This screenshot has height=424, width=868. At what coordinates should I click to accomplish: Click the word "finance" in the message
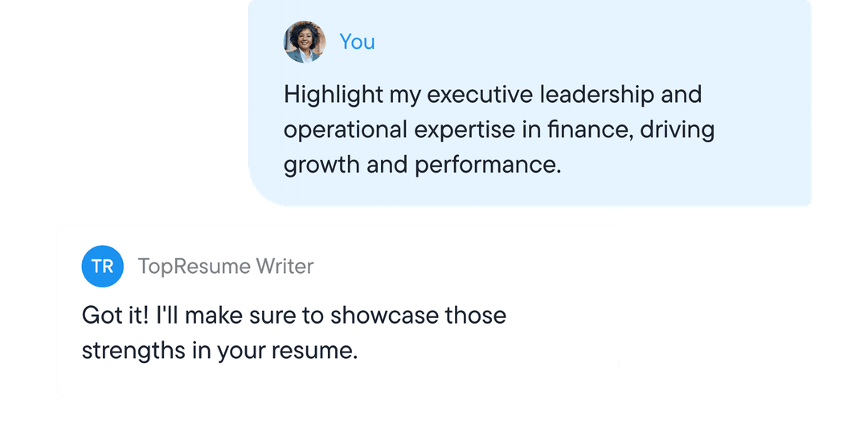pos(584,130)
